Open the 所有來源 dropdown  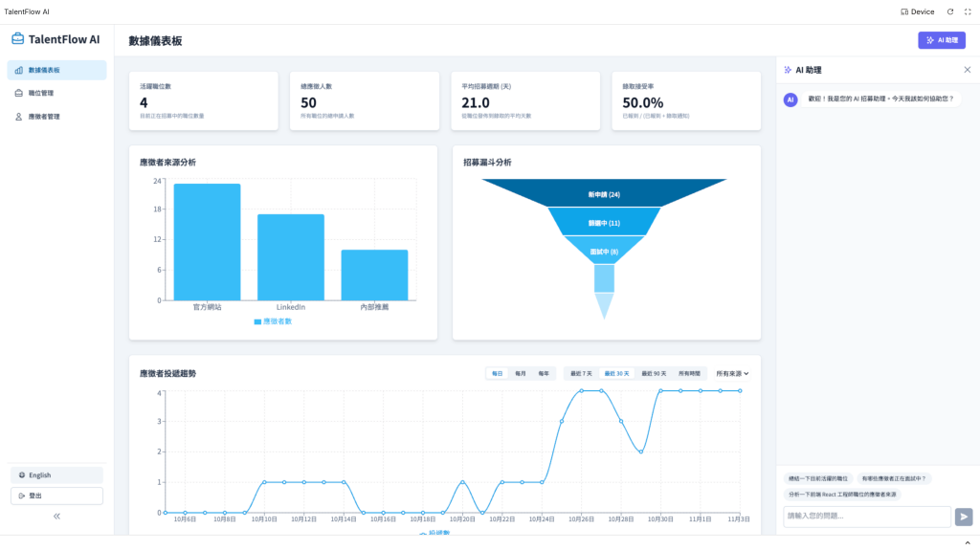coord(732,374)
